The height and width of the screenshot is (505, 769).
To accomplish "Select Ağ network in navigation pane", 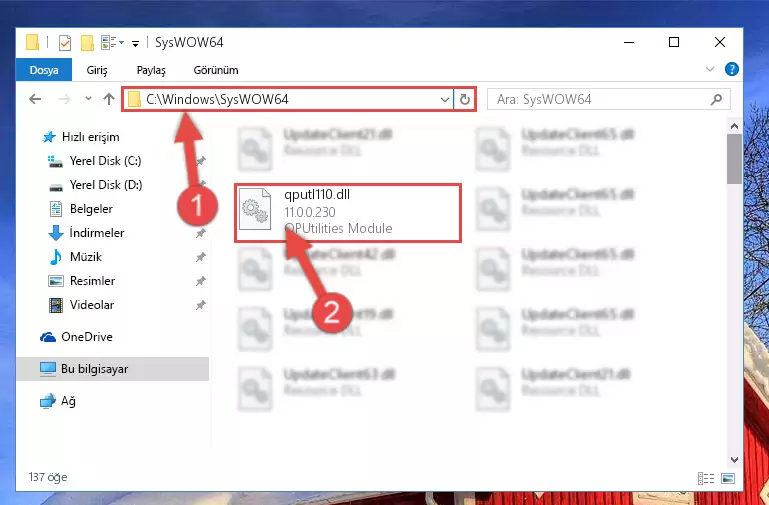I will (x=57, y=401).
